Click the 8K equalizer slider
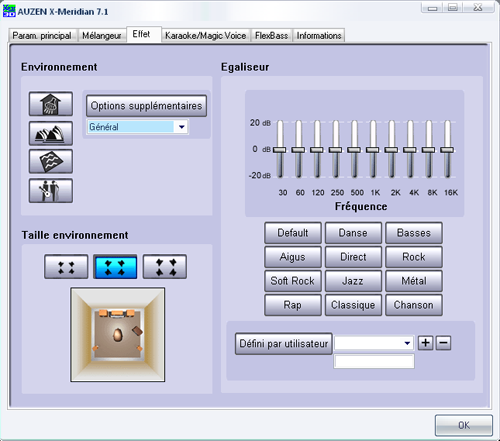Viewport: 500px width, 441px height. pos(429,150)
